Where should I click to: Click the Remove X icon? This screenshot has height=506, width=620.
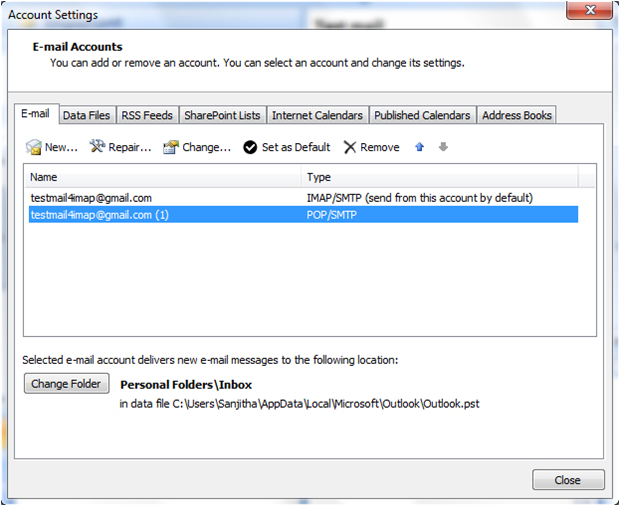pos(350,147)
